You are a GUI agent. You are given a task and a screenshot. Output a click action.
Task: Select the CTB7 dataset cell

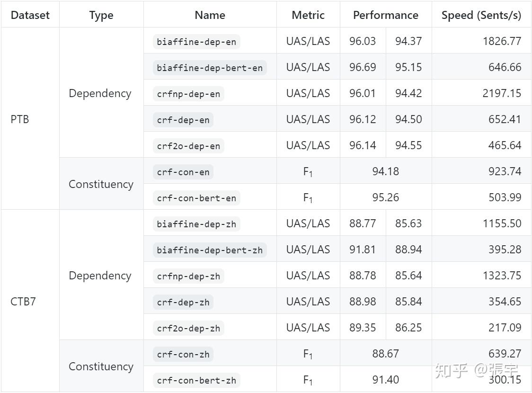(x=23, y=302)
